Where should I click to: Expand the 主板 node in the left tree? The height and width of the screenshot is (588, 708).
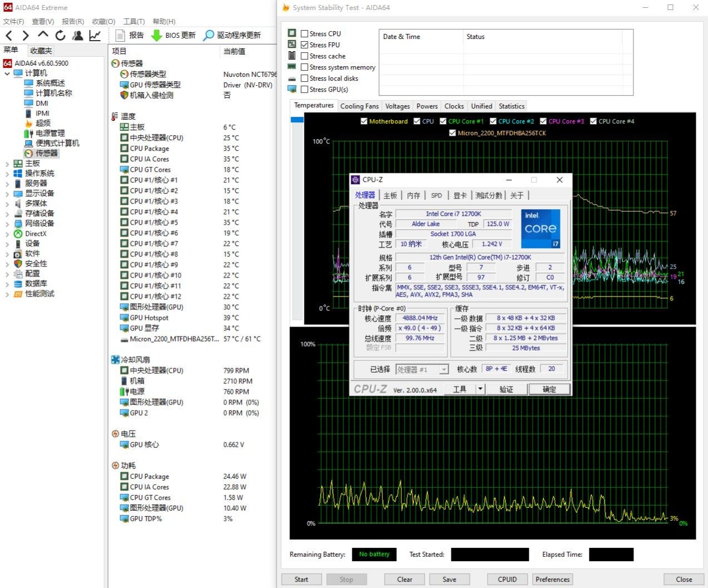7,164
